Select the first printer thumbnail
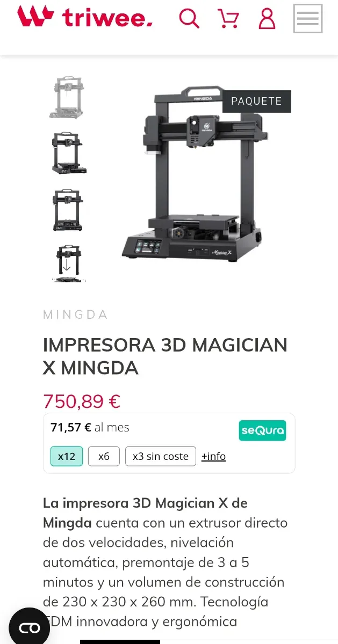The image size is (338, 644). pos(67,97)
